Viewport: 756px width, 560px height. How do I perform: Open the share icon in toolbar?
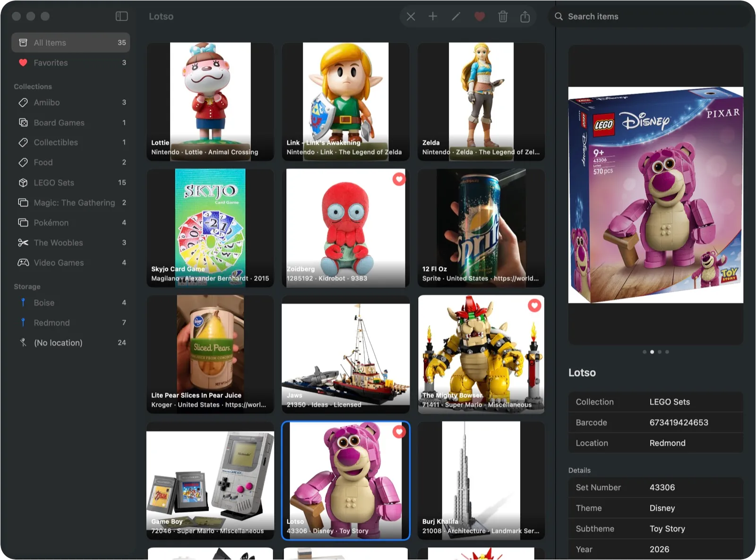click(x=525, y=17)
